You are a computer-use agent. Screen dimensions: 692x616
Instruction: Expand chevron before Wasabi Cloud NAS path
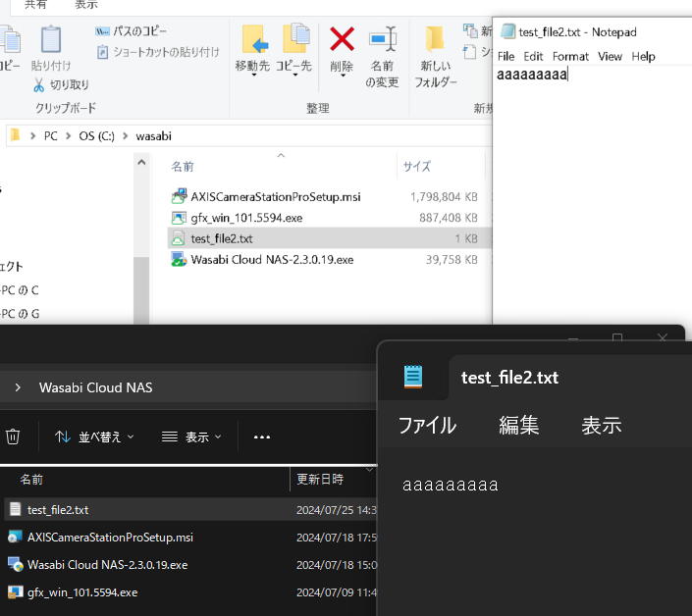coord(18,387)
